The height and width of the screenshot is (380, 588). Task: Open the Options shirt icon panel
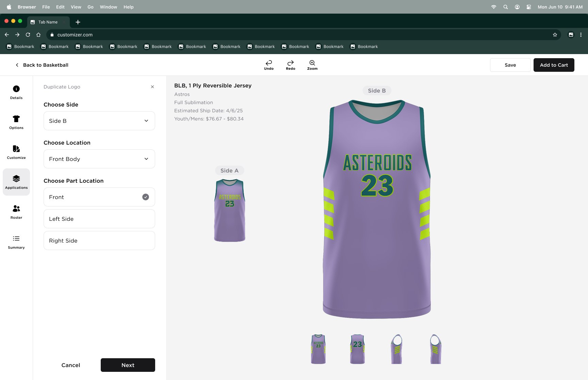coord(16,122)
